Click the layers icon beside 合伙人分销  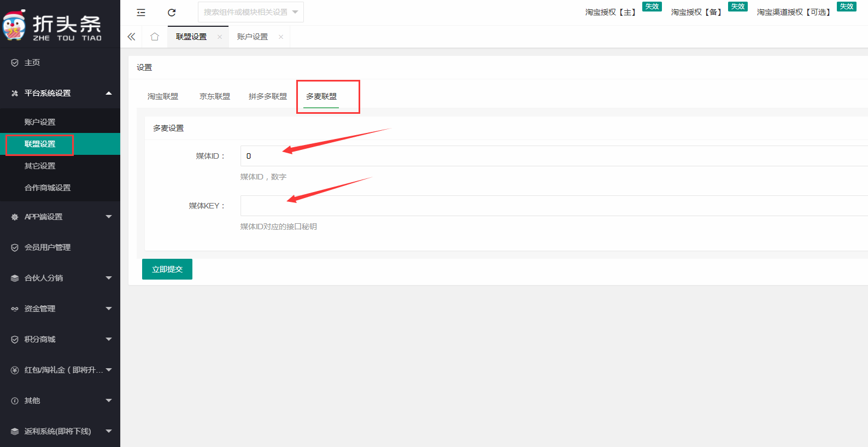15,278
